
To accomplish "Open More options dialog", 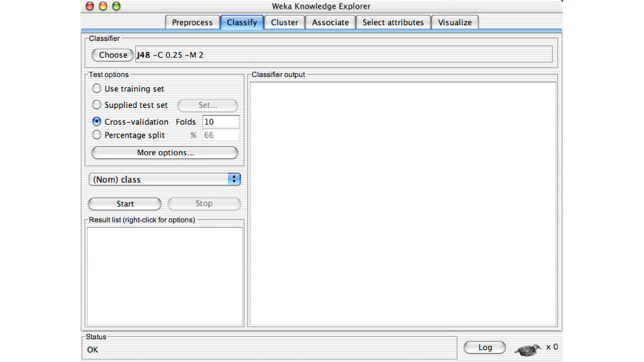I will pyautogui.click(x=165, y=153).
